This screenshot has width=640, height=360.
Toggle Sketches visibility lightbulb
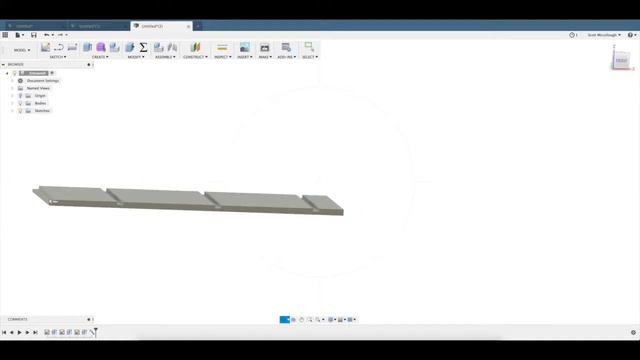tap(20, 111)
